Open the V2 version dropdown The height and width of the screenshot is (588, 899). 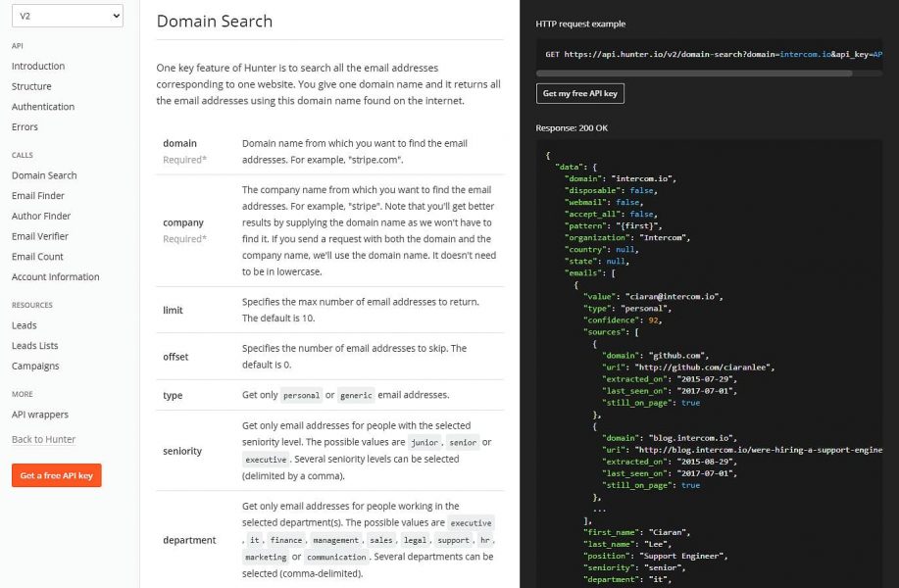coord(67,16)
